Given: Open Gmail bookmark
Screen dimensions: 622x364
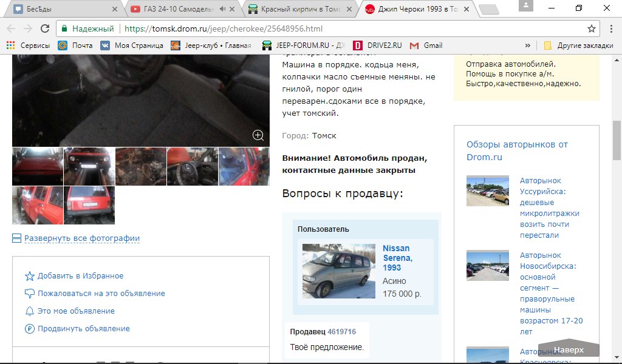Looking at the screenshot, I should [x=426, y=45].
